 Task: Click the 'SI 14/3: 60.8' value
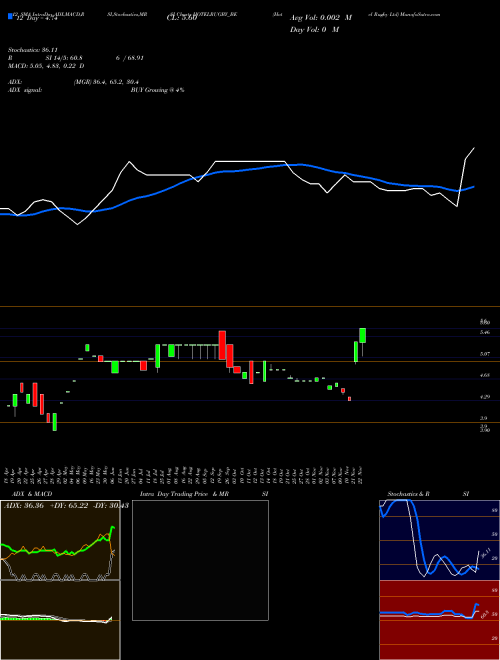(x=64, y=58)
